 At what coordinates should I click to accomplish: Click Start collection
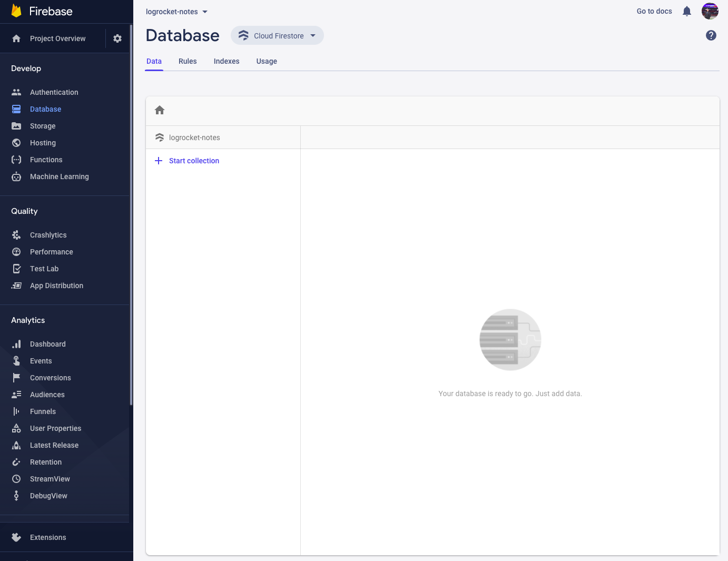(x=194, y=161)
